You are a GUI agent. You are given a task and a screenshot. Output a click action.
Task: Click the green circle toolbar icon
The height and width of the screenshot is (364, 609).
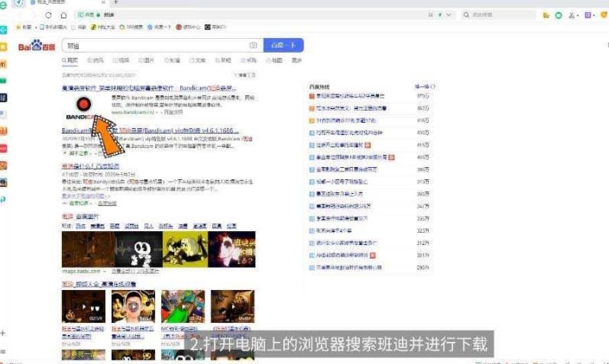[x=559, y=15]
